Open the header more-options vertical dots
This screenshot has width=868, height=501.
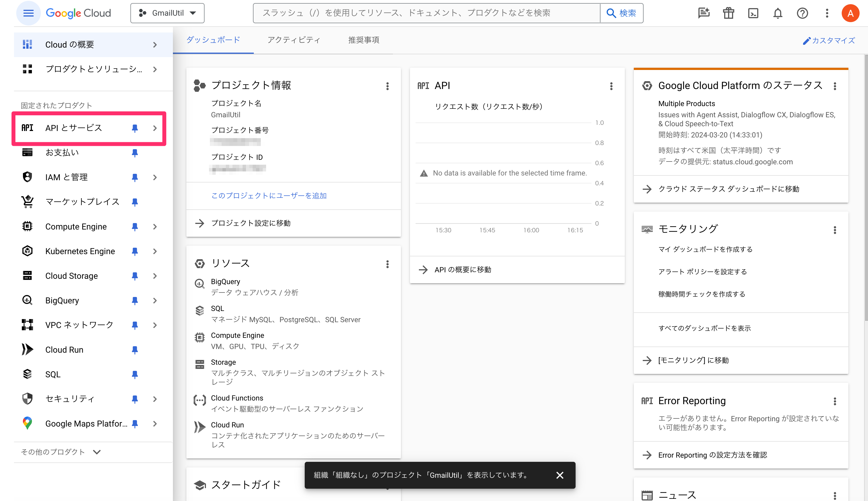click(827, 13)
